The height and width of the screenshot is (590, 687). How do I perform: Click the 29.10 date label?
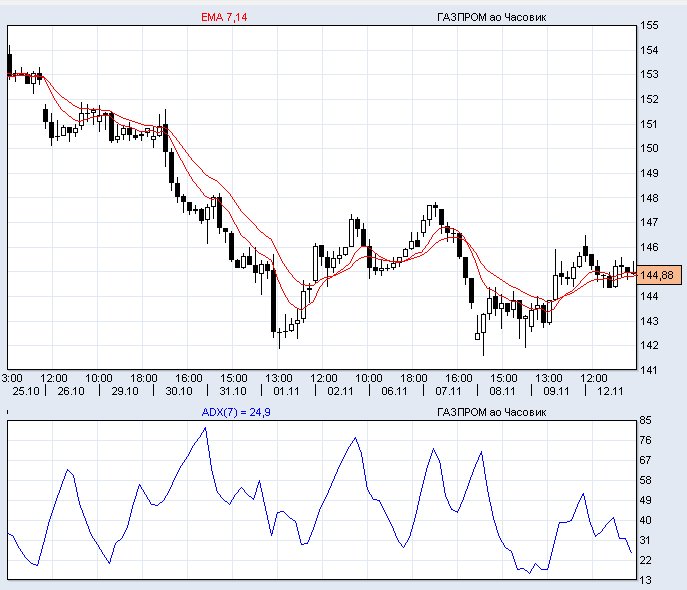(125, 391)
